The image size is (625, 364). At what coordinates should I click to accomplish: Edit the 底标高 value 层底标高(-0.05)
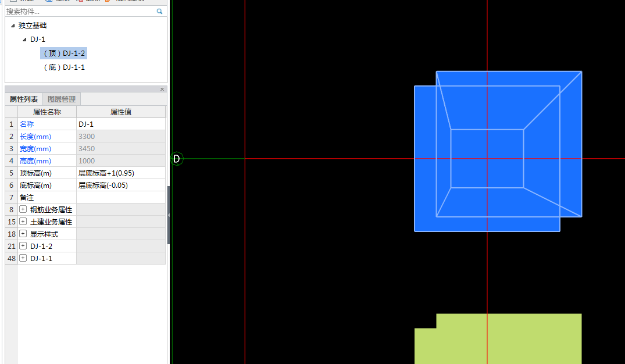(121, 185)
